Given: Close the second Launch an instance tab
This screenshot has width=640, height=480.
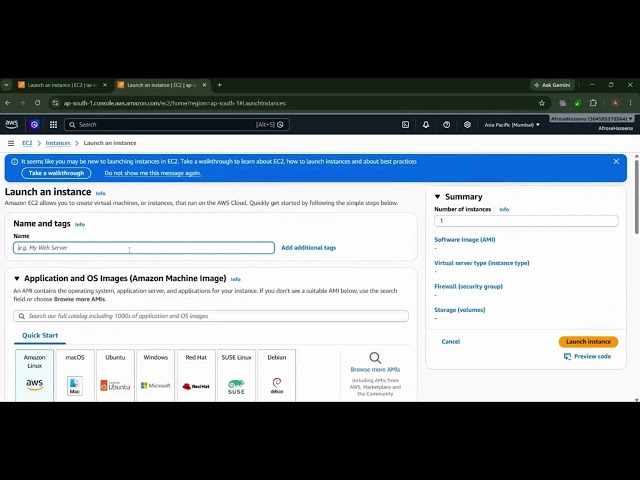Looking at the screenshot, I should (204, 85).
